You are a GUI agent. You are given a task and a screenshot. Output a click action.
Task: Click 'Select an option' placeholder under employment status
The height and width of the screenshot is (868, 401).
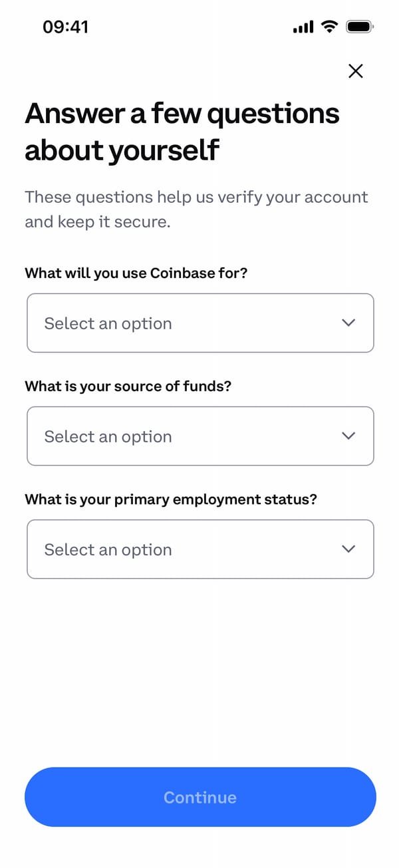[108, 549]
